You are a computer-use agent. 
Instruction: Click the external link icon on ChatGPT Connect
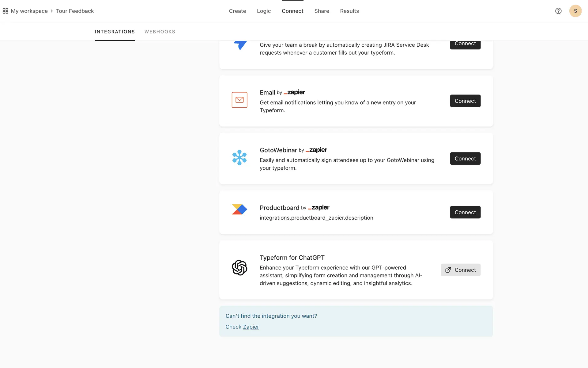tap(448, 270)
